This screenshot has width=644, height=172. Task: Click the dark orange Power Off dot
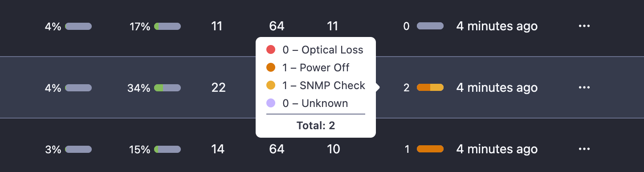[x=271, y=68]
